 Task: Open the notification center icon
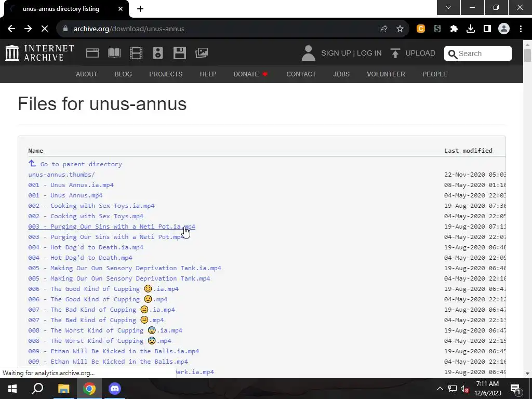(515, 389)
